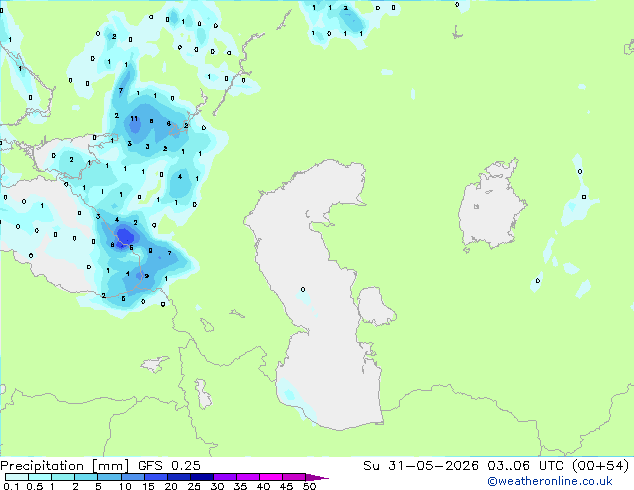The image size is (634, 490).
Task: Choose the 5–10 mm legend swatch
Action: pyautogui.click(x=109, y=477)
